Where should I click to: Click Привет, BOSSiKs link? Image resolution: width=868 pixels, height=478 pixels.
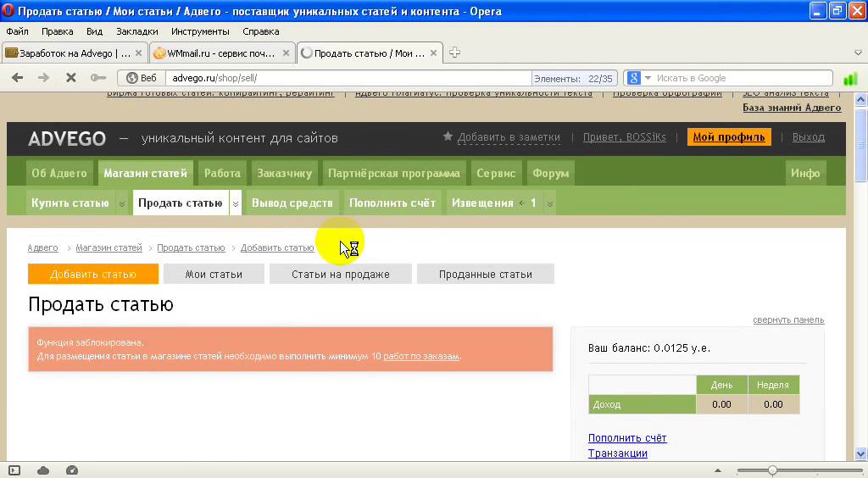click(x=625, y=136)
